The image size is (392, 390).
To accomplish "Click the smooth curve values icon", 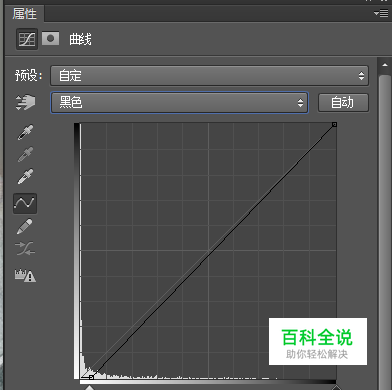I will click(x=25, y=248).
